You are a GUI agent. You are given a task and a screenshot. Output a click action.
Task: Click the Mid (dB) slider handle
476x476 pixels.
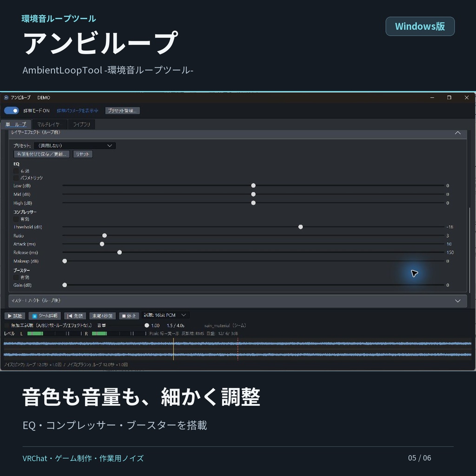tap(253, 194)
